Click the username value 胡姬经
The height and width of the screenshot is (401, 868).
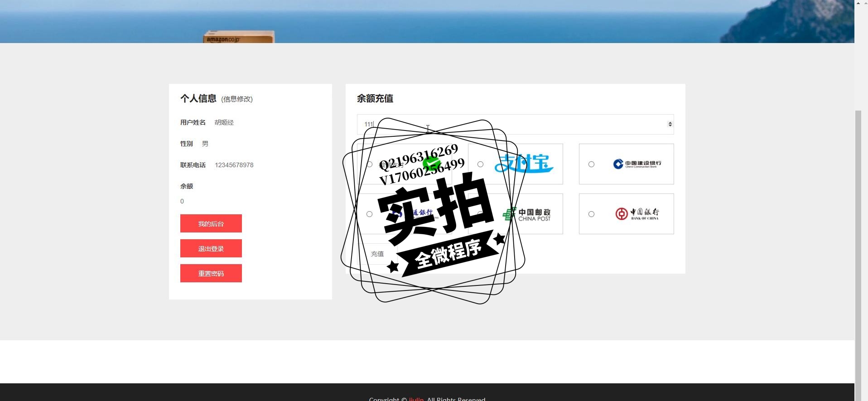(224, 122)
